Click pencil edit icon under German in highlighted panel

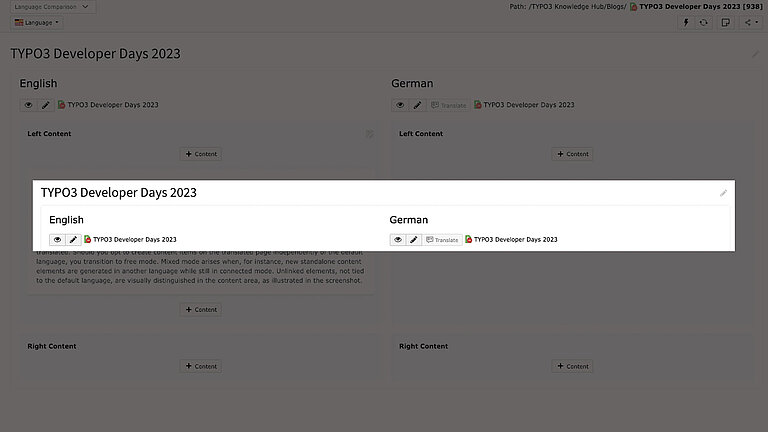pos(414,240)
